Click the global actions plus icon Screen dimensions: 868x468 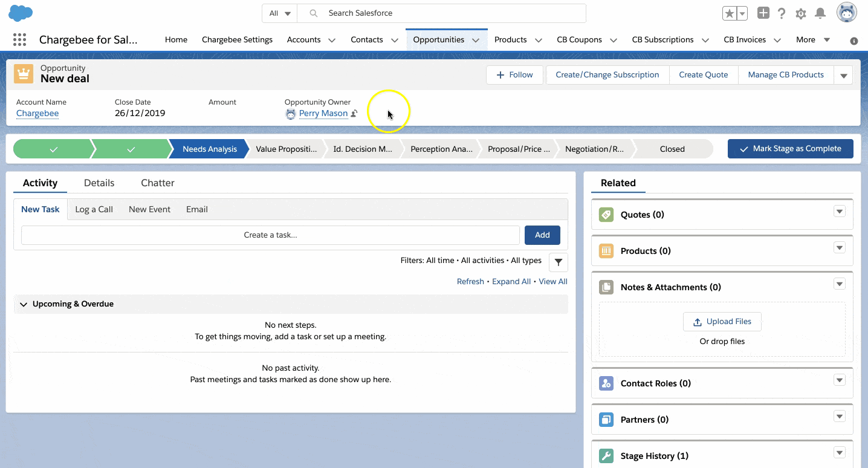tap(763, 13)
